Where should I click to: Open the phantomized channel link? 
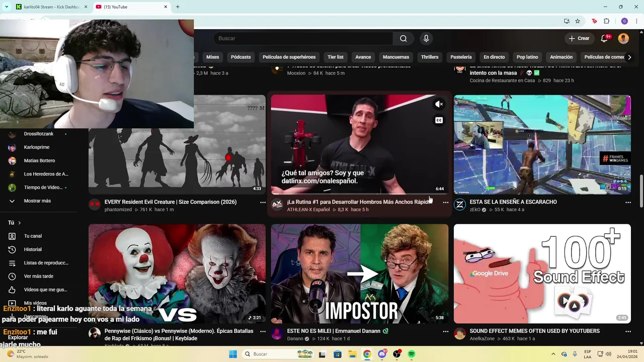click(x=118, y=210)
